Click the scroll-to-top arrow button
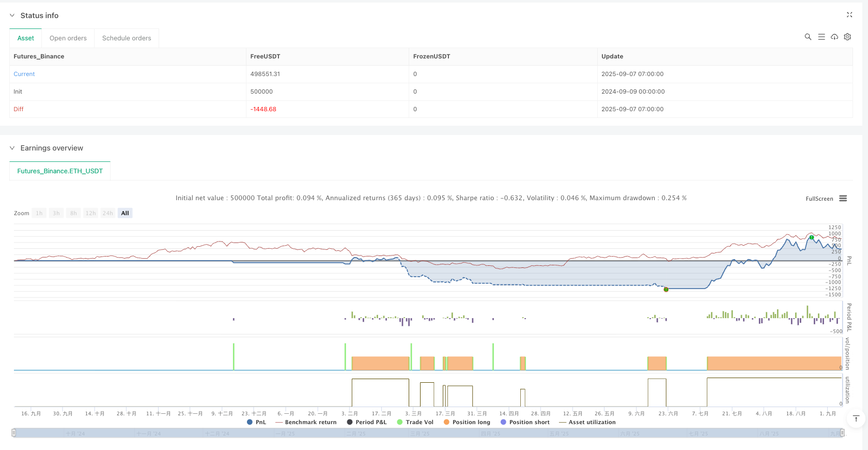Screen dimensions: 868x450 (856, 418)
